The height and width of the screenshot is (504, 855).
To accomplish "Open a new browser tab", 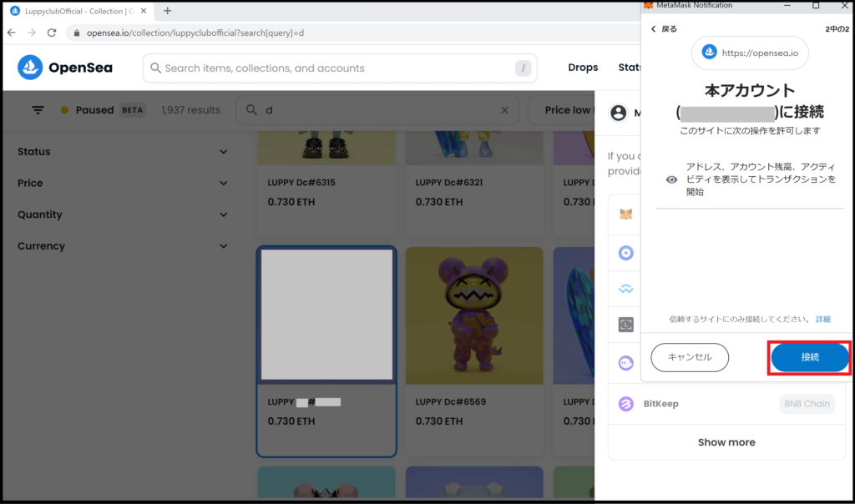I will click(x=167, y=11).
